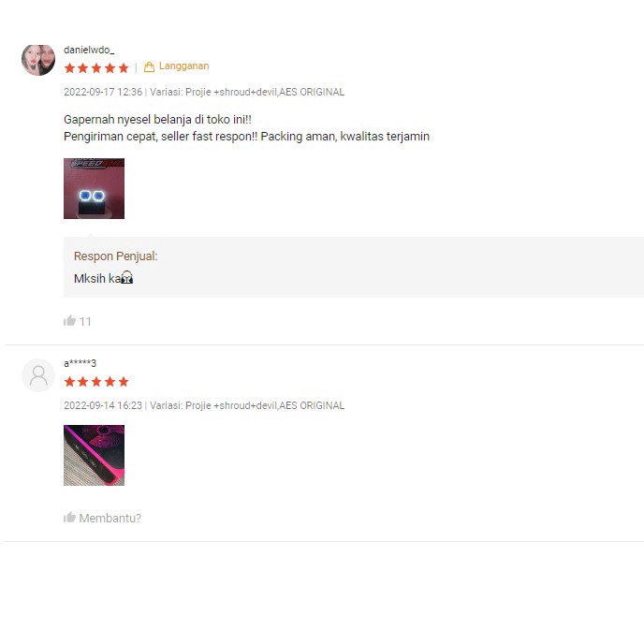Viewport: 644px width, 644px height.
Task: Mark a*****3's review as Membantu?
Action: click(110, 519)
